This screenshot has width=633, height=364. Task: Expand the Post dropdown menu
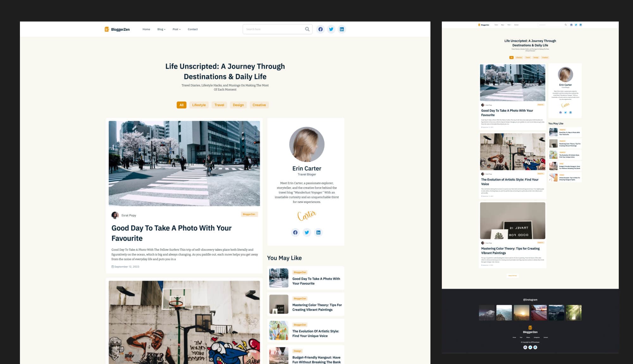(176, 29)
